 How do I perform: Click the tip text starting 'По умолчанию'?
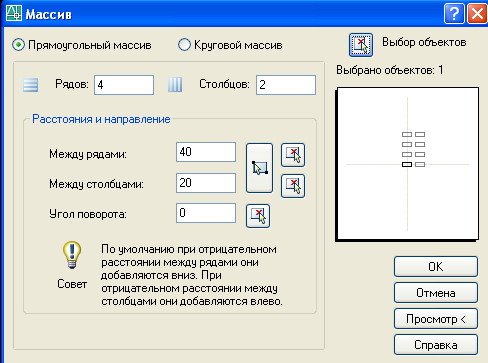pyautogui.click(x=192, y=275)
